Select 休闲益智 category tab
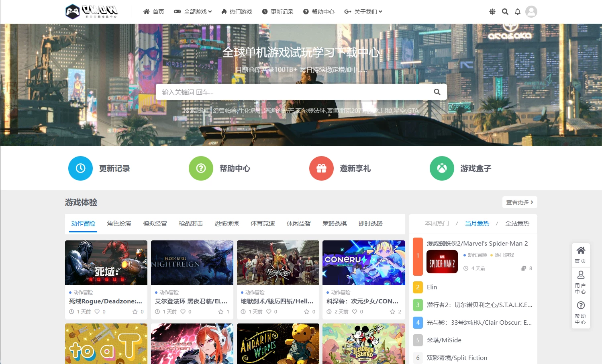602x364 pixels. pyautogui.click(x=299, y=223)
